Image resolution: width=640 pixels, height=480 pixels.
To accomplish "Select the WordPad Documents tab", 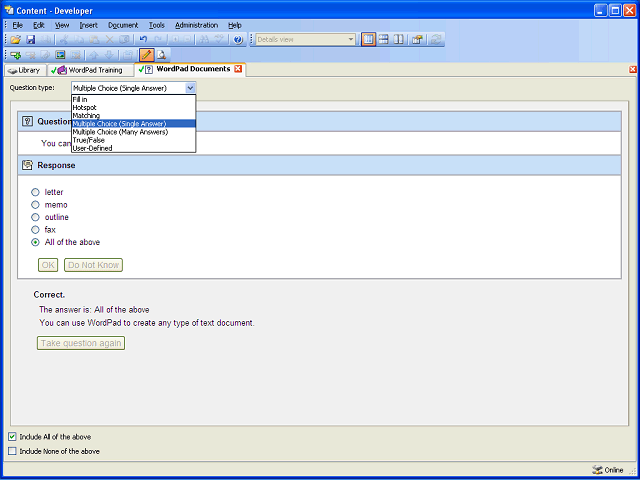I will click(x=189, y=69).
